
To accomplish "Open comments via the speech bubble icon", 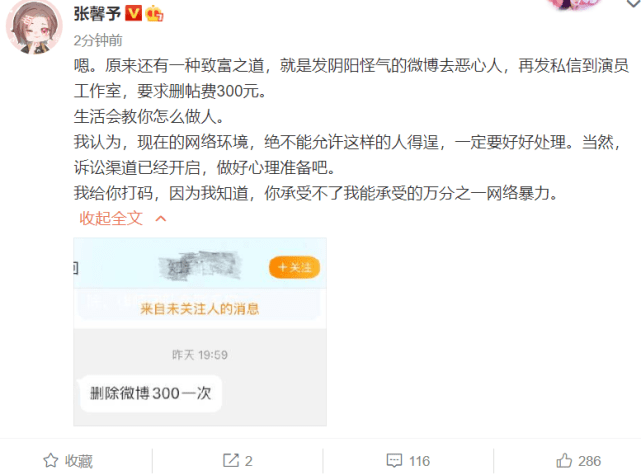I will point(394,460).
